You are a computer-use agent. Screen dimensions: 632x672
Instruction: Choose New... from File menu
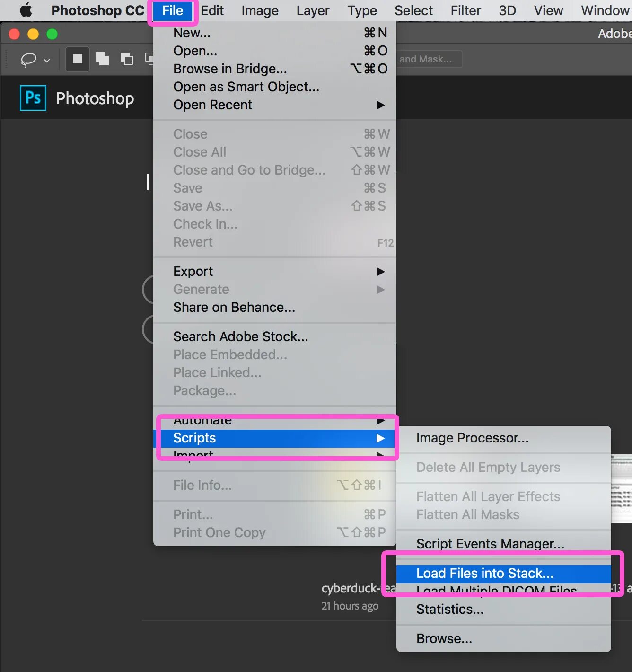tap(275, 33)
